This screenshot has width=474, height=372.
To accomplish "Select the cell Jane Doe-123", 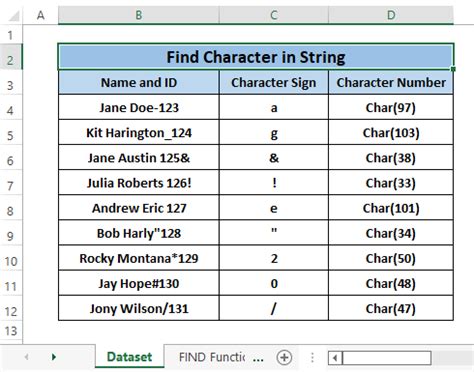I will point(139,108).
